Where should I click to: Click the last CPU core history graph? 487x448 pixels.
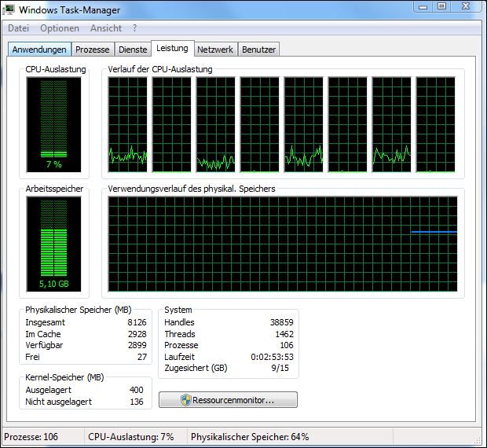point(435,125)
